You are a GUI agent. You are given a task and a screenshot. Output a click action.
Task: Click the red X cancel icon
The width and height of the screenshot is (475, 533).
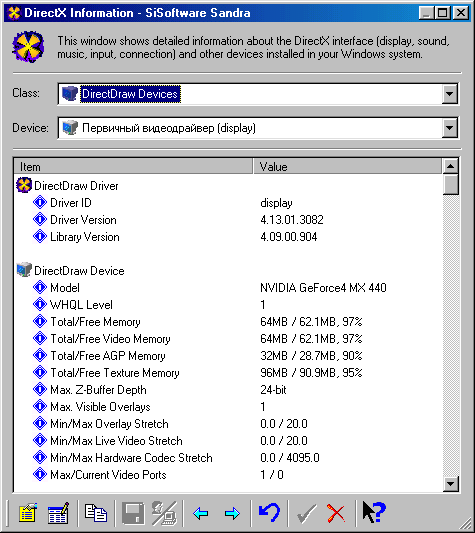(336, 513)
